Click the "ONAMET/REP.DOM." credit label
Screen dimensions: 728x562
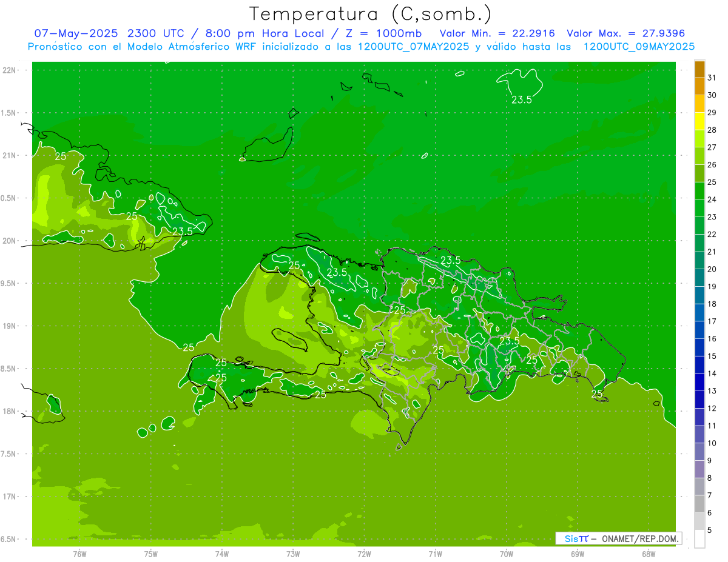pos(641,538)
